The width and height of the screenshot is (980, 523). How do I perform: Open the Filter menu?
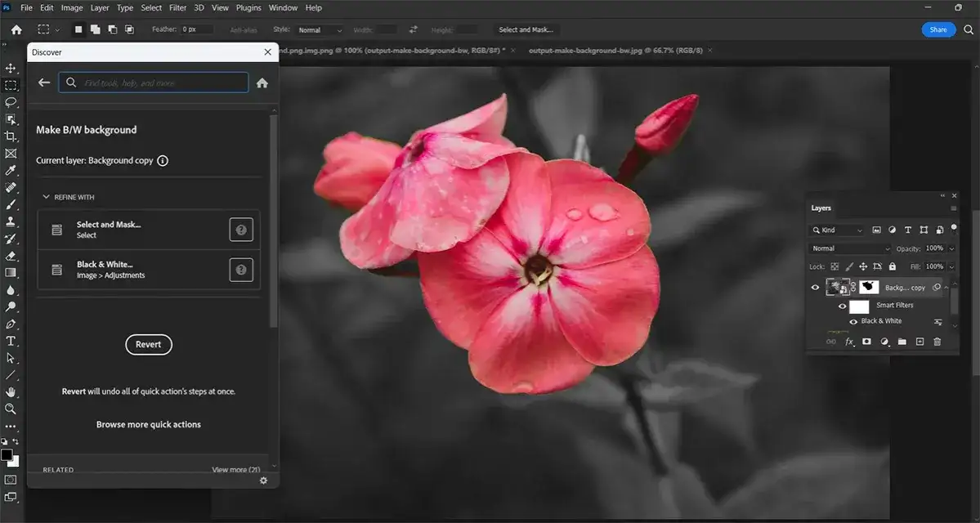177,7
